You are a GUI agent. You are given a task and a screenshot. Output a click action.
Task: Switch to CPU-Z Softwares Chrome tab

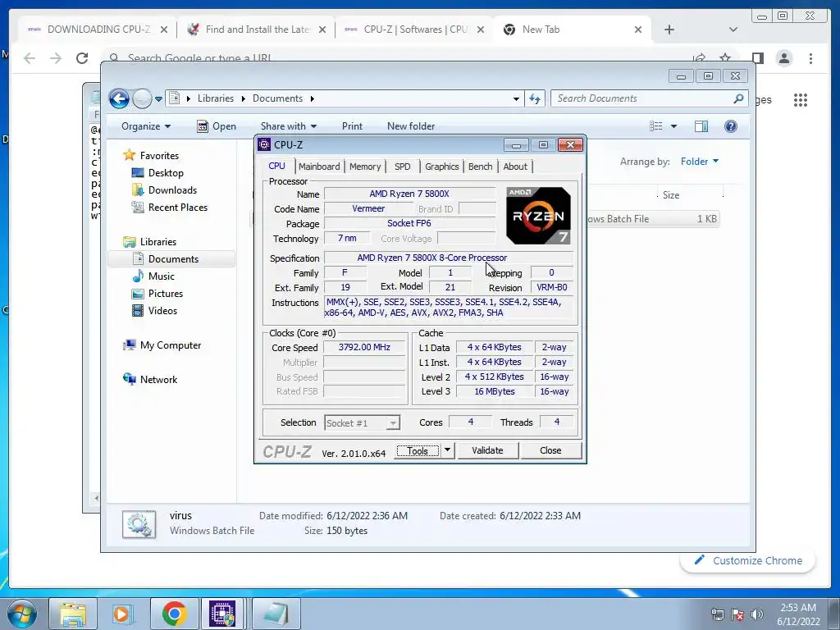pyautogui.click(x=413, y=30)
